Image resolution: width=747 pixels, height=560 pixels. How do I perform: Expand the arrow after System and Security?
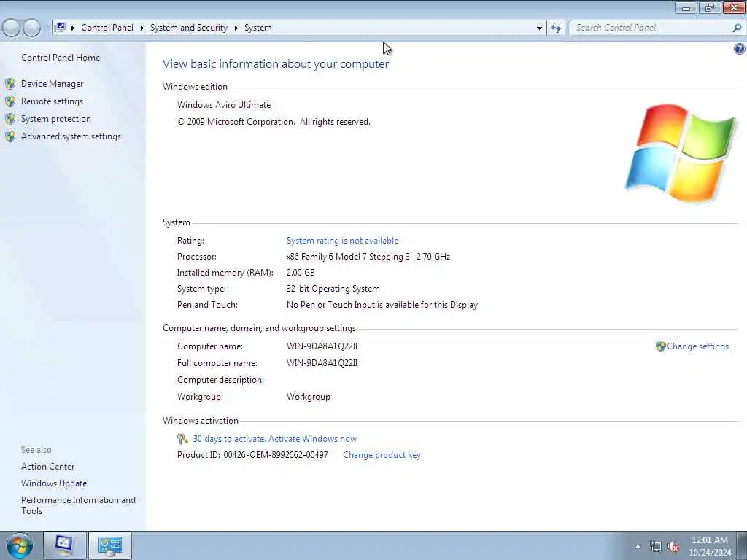tap(236, 28)
